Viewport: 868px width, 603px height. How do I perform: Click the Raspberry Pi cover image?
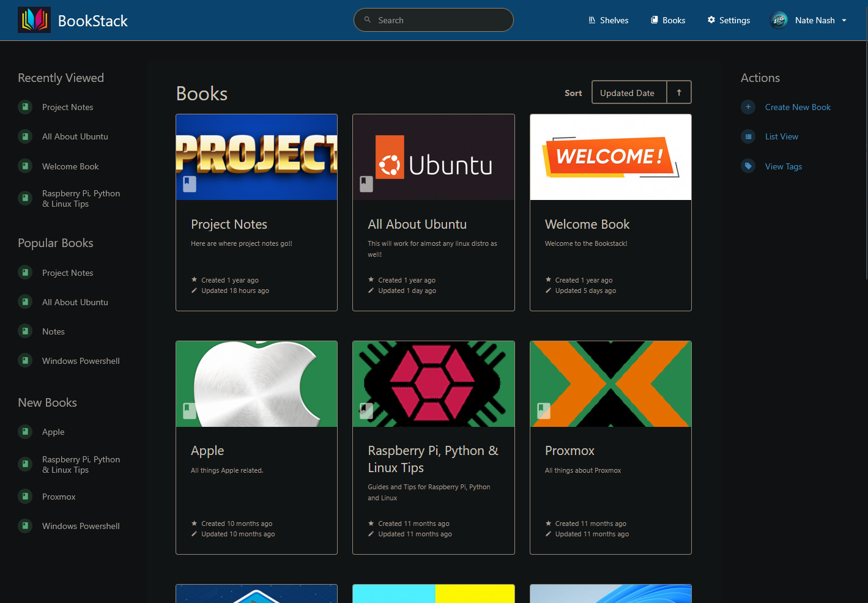[434, 384]
